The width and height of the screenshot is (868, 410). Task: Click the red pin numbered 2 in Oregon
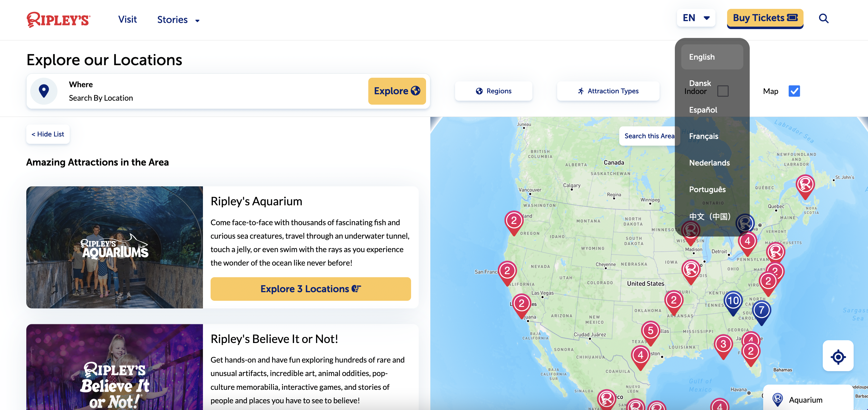(513, 223)
